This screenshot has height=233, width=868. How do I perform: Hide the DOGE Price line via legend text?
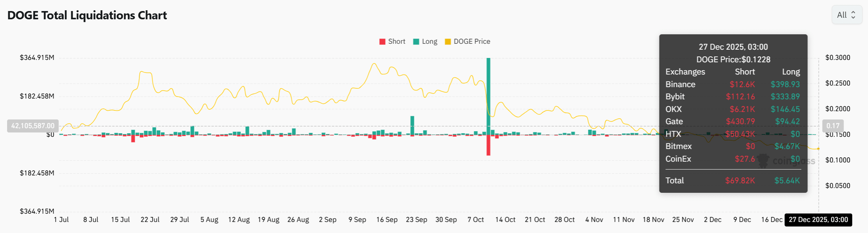click(472, 41)
